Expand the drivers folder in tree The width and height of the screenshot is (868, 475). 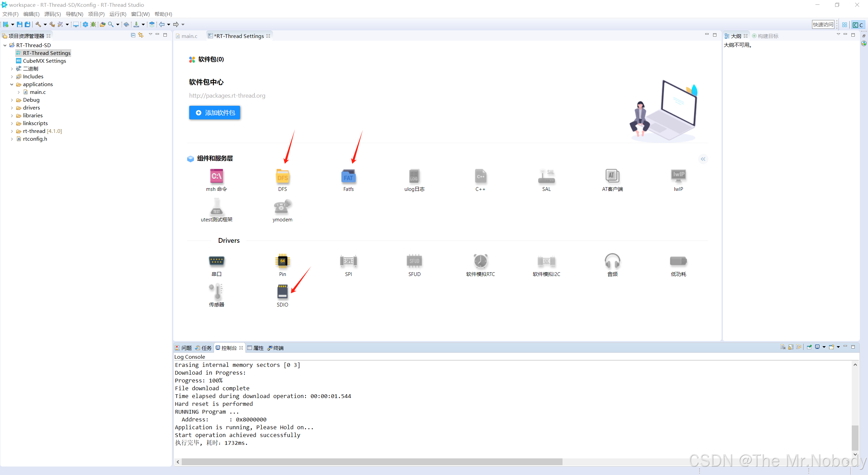coord(12,108)
